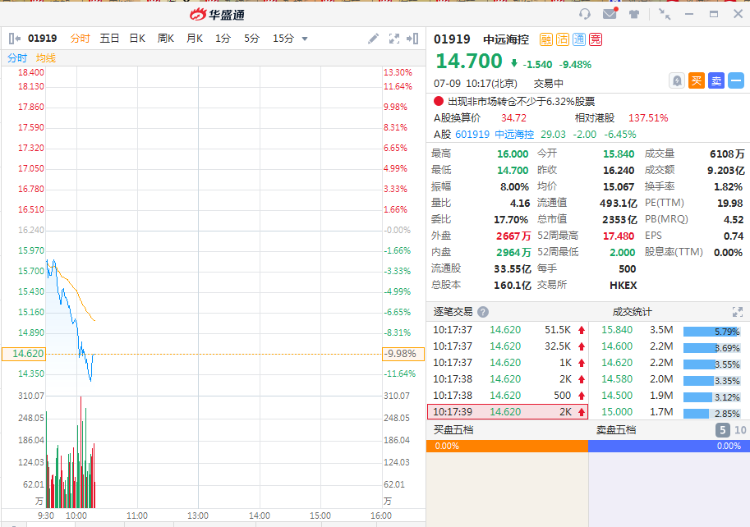The image size is (750, 527).
Task: Select 5 level order book depth
Action: click(723, 430)
